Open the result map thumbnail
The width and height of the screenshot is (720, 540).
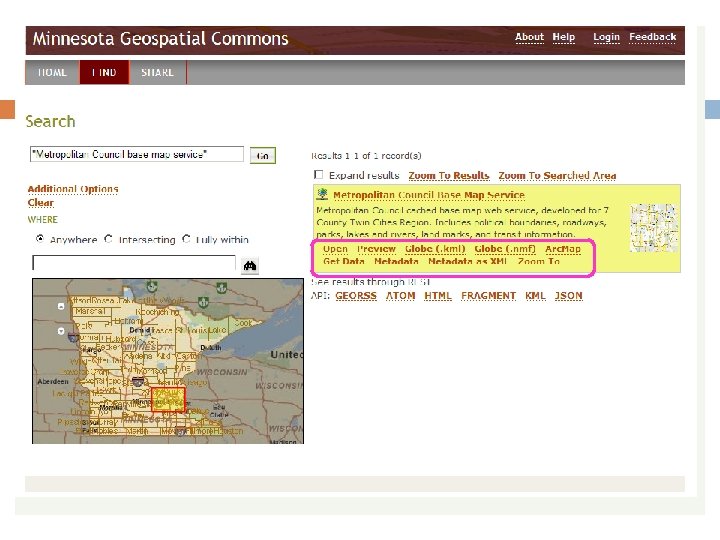654,228
